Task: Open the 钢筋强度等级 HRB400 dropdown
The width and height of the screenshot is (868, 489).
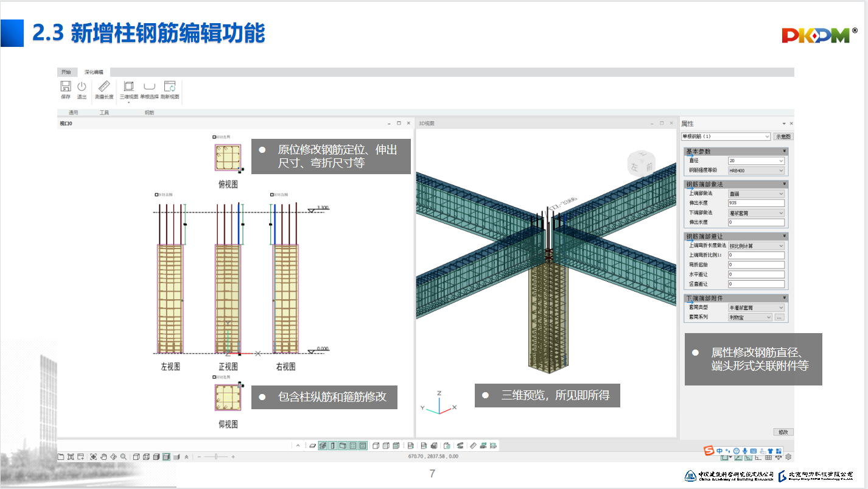Action: [x=756, y=171]
